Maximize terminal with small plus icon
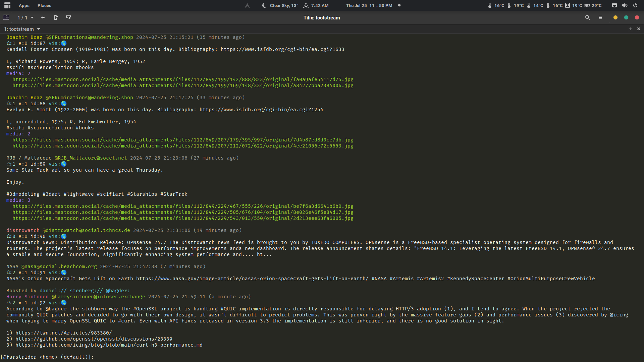The image size is (644, 362). (631, 29)
